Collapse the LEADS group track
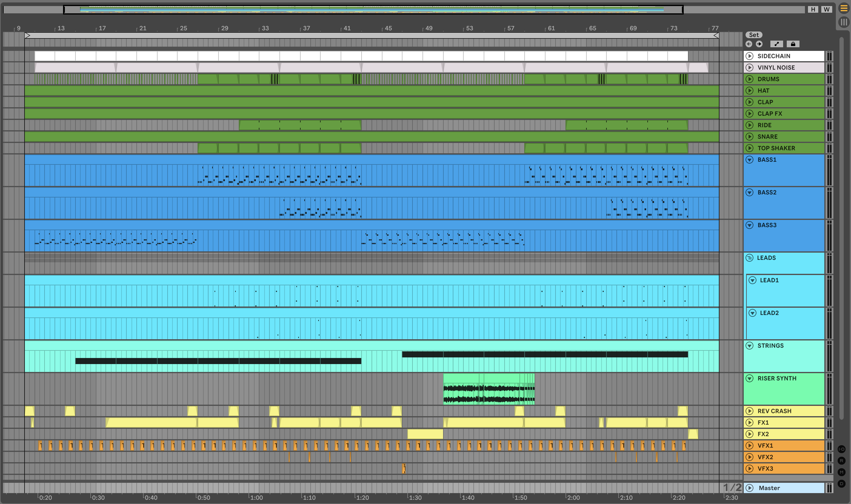 750,258
